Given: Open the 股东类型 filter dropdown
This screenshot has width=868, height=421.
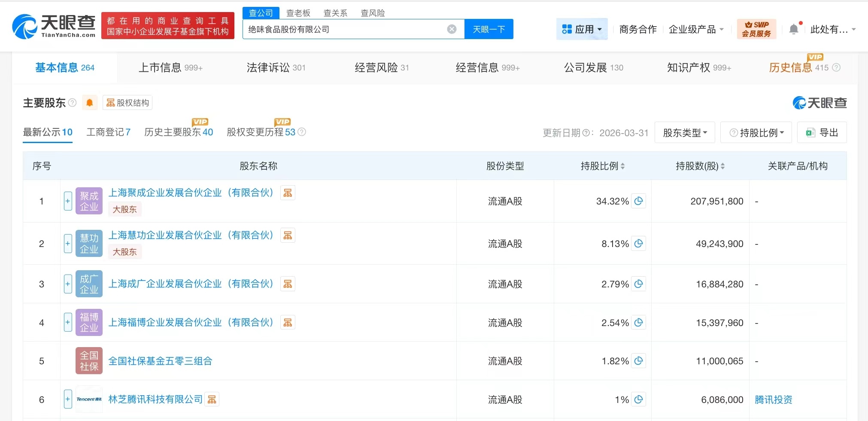Looking at the screenshot, I should point(684,132).
